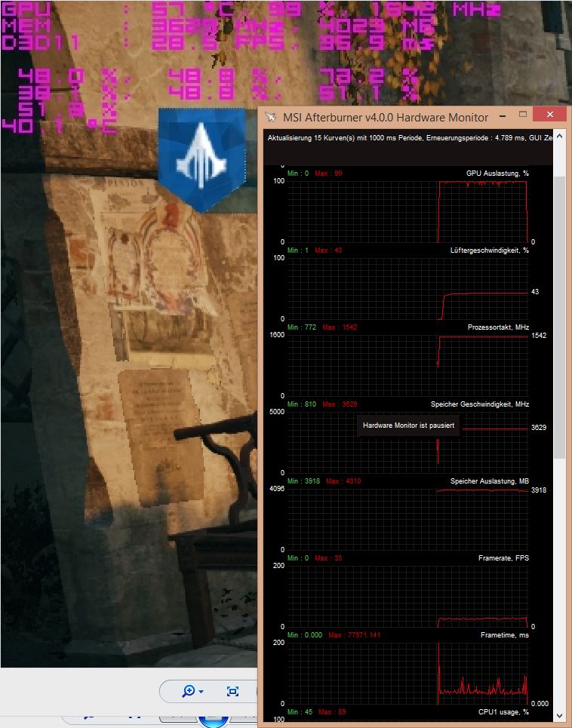
Task: Close the MSI Afterburner Hardware Monitor
Action: tap(550, 114)
